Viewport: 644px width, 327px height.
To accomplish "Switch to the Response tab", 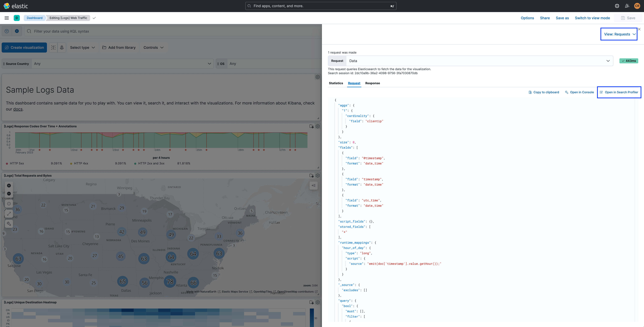I will point(373,83).
